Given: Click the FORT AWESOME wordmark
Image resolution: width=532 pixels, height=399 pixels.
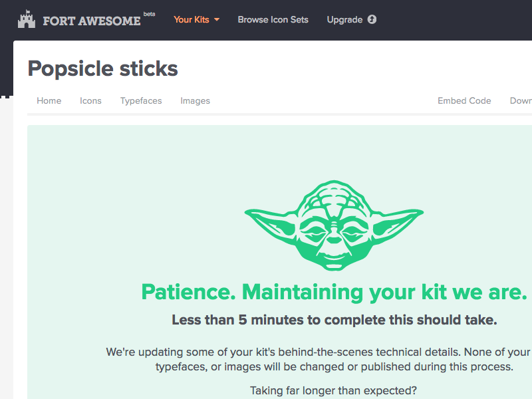Looking at the screenshot, I should (x=91, y=21).
